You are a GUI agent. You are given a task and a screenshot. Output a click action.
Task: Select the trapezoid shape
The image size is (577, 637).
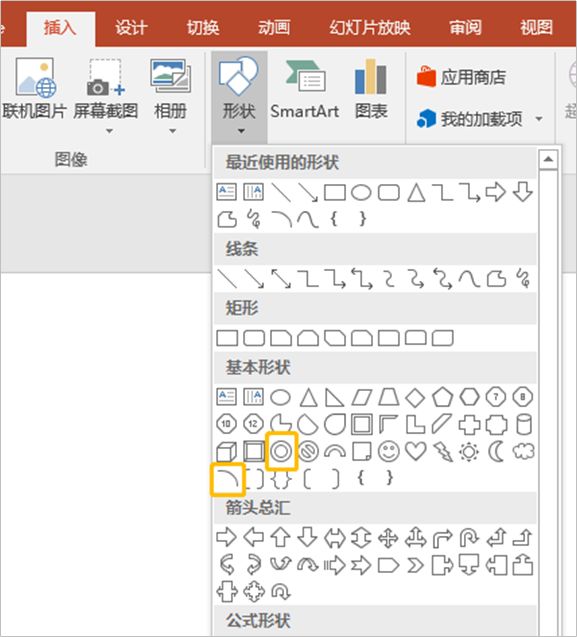click(388, 397)
